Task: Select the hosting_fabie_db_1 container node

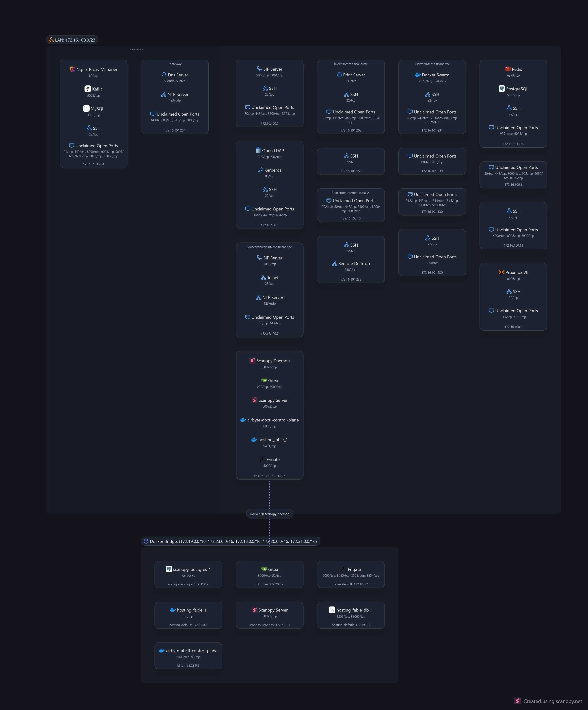Action: click(351, 615)
